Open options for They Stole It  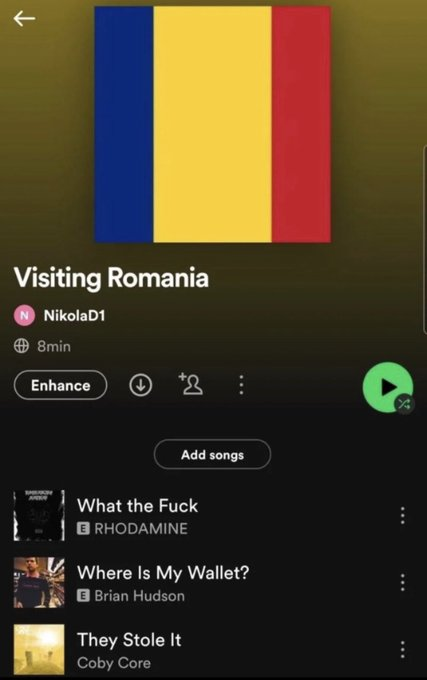tap(403, 649)
